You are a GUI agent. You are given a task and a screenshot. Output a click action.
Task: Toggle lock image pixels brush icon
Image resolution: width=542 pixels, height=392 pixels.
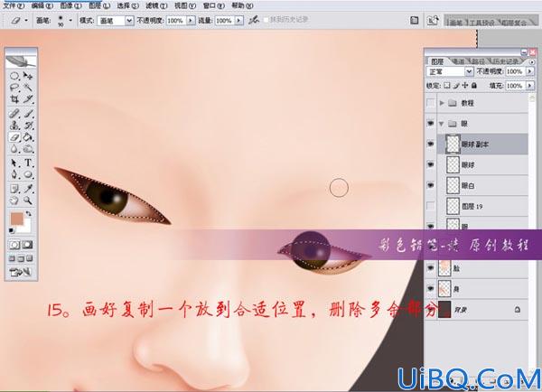pyautogui.click(x=456, y=86)
